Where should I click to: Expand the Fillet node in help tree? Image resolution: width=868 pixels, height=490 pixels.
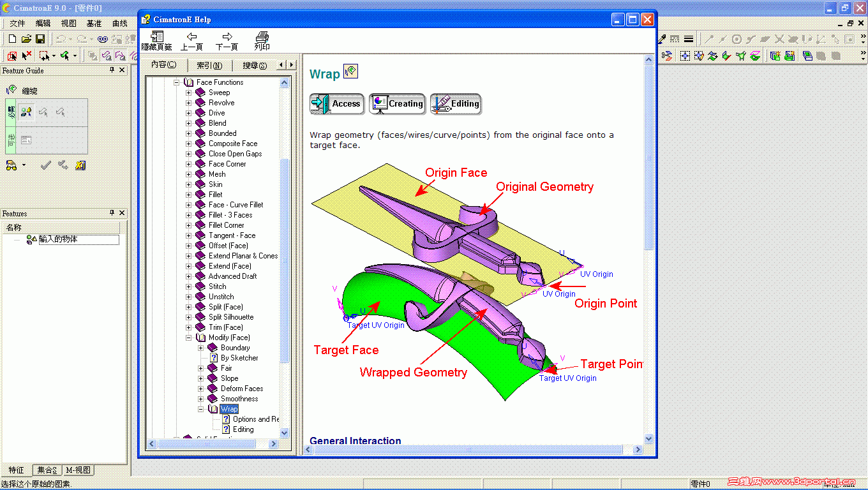pos(189,195)
